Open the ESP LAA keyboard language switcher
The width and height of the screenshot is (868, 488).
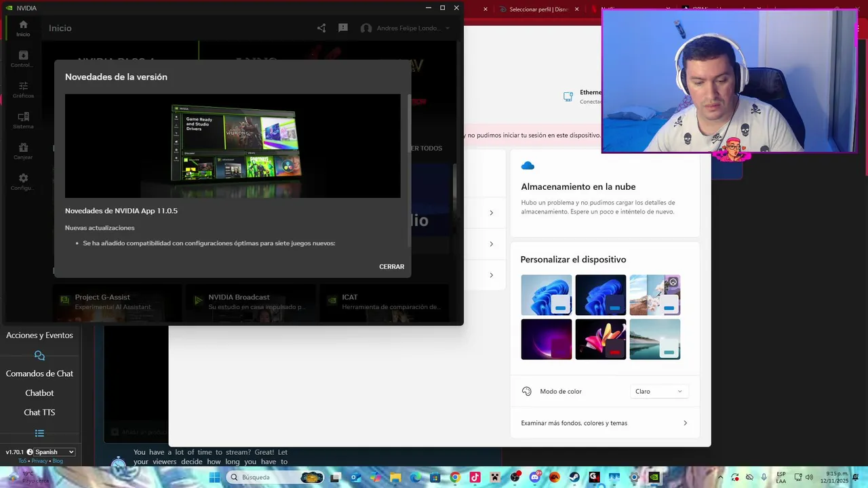(781, 477)
